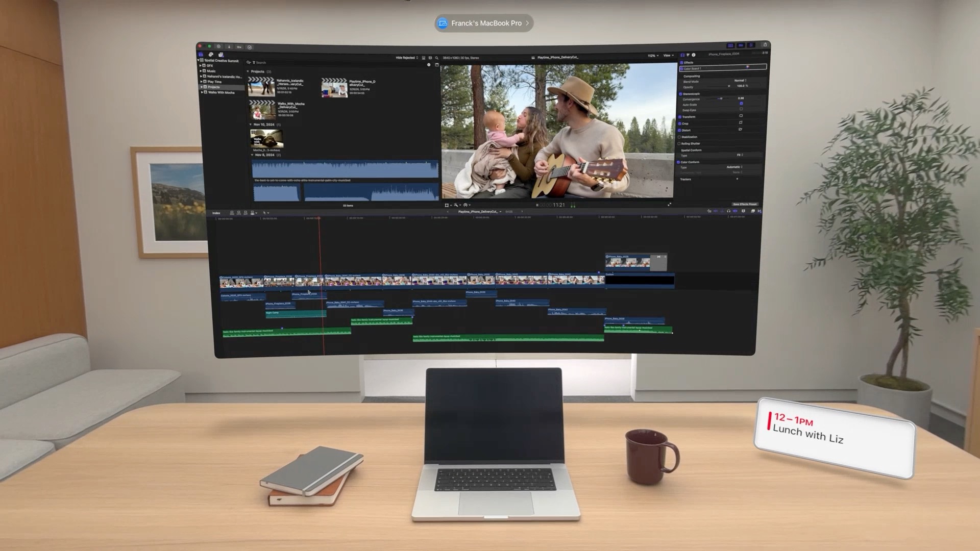Select the Music event in sidebar
This screenshot has width=980, height=551.
pos(211,71)
